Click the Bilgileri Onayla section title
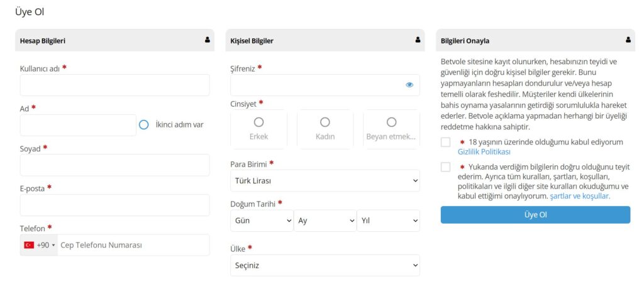This screenshot has width=644, height=282. pos(465,41)
